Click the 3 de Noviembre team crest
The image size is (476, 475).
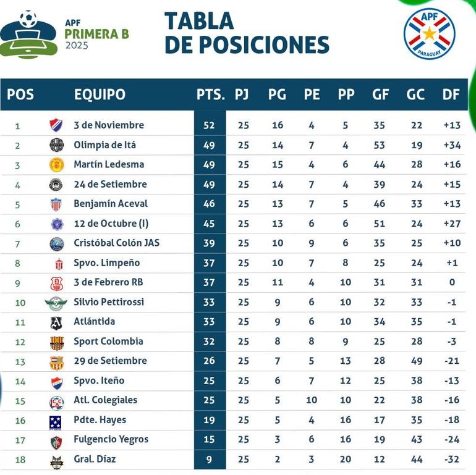[56, 125]
